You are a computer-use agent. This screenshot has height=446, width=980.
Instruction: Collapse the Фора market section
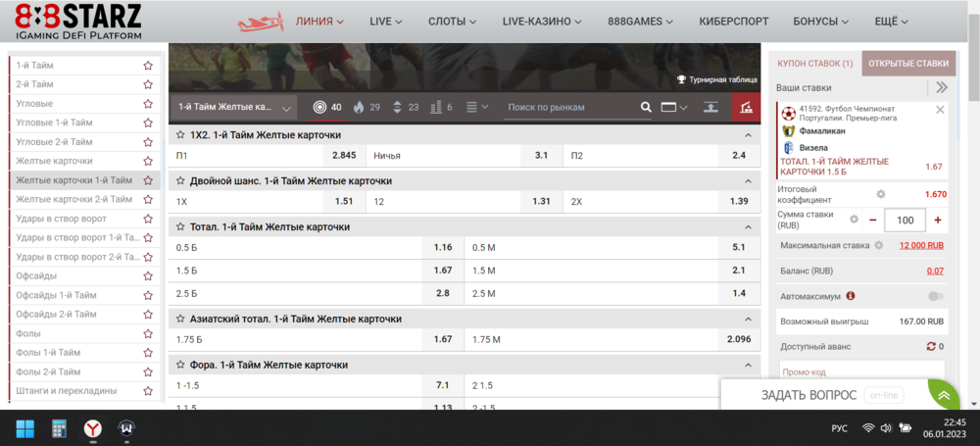(x=748, y=365)
